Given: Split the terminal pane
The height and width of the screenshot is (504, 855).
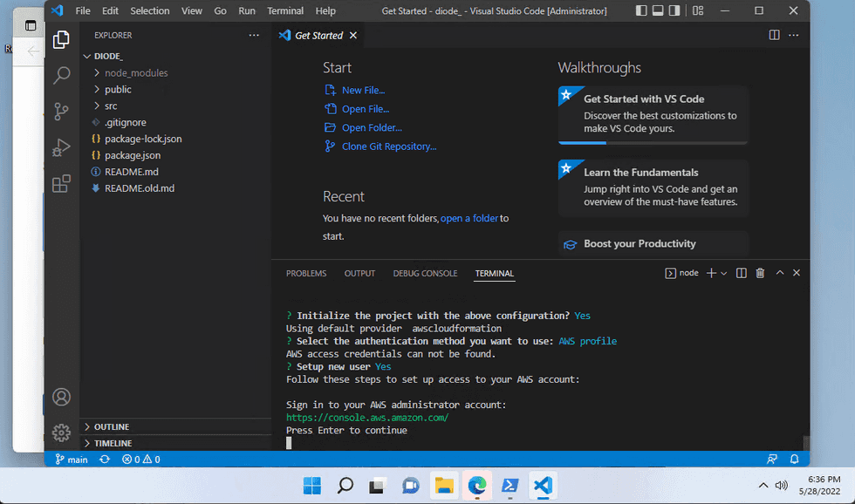Looking at the screenshot, I should (741, 273).
